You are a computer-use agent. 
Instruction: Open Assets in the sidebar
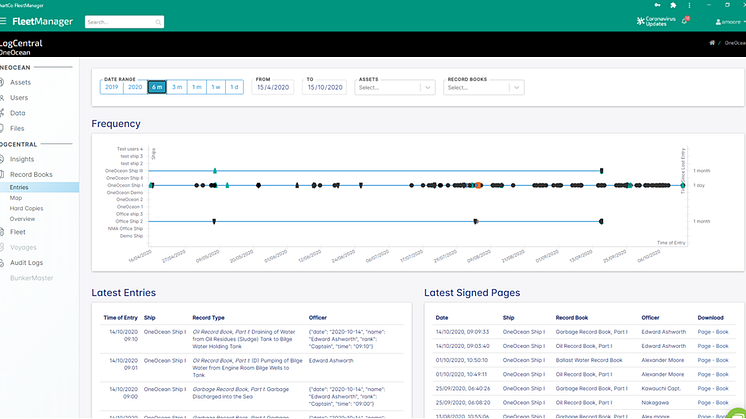20,82
